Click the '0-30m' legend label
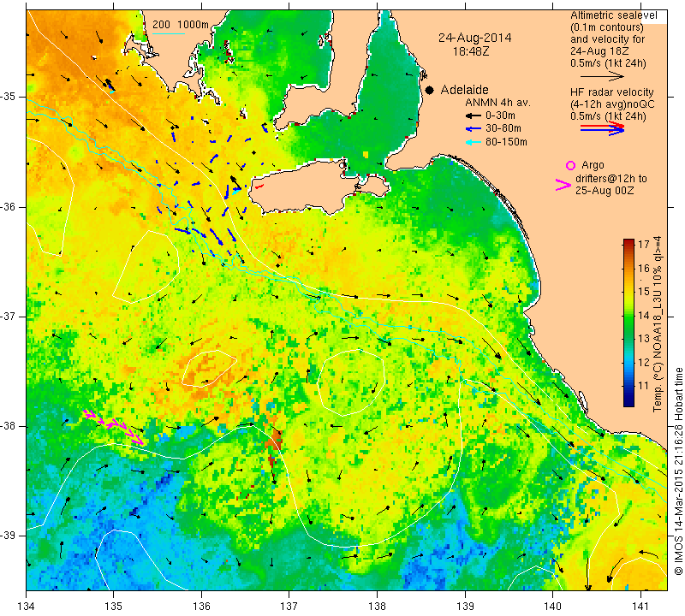 500,115
